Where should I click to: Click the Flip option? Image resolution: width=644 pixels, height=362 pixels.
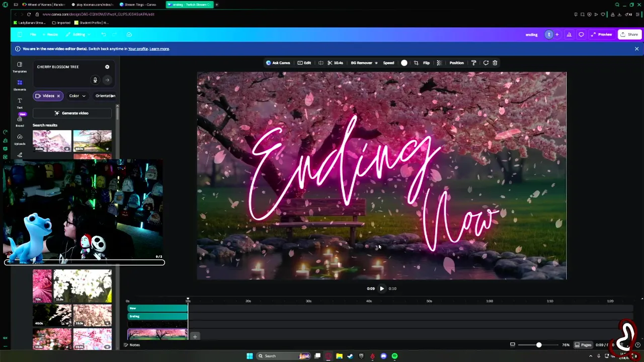(426, 63)
